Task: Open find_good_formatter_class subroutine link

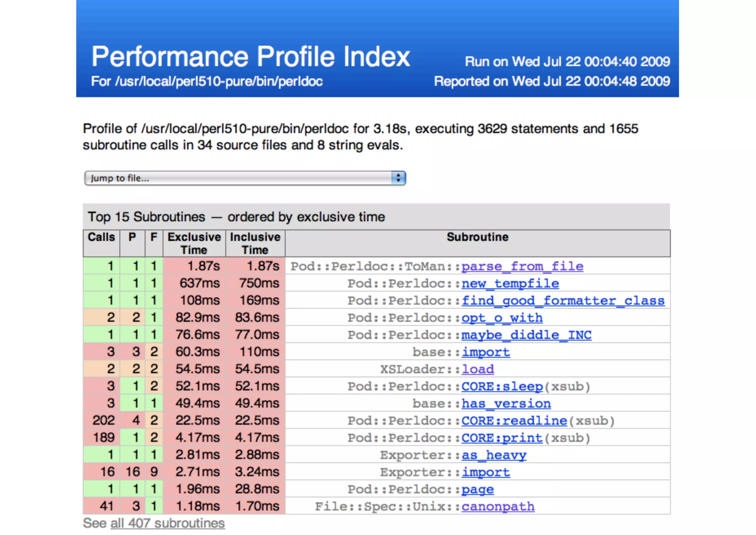Action: [x=563, y=300]
